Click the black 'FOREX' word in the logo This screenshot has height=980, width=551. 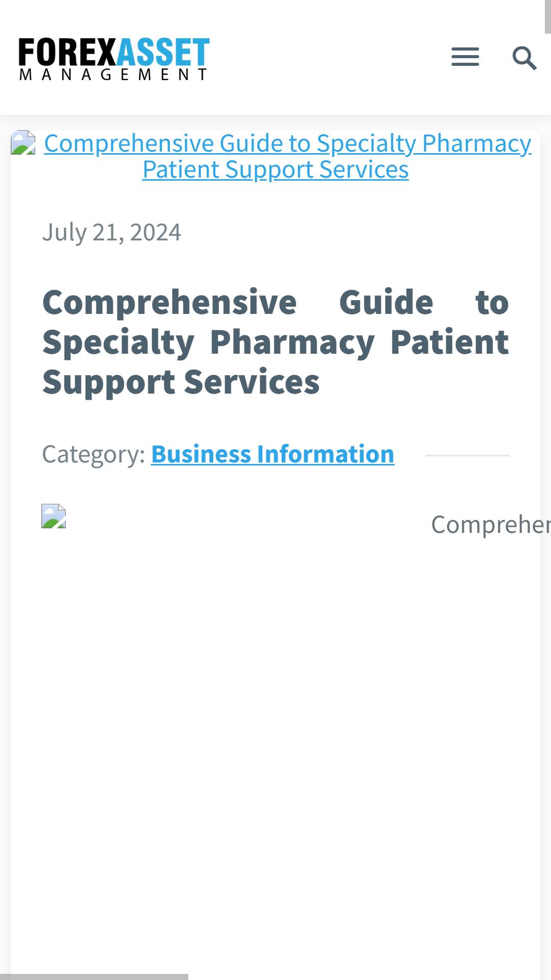(x=68, y=52)
